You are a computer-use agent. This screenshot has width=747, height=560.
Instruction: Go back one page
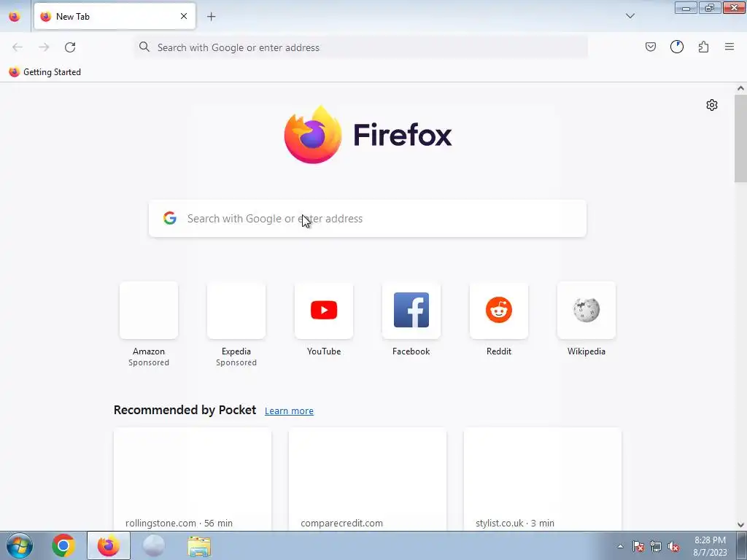[x=18, y=47]
